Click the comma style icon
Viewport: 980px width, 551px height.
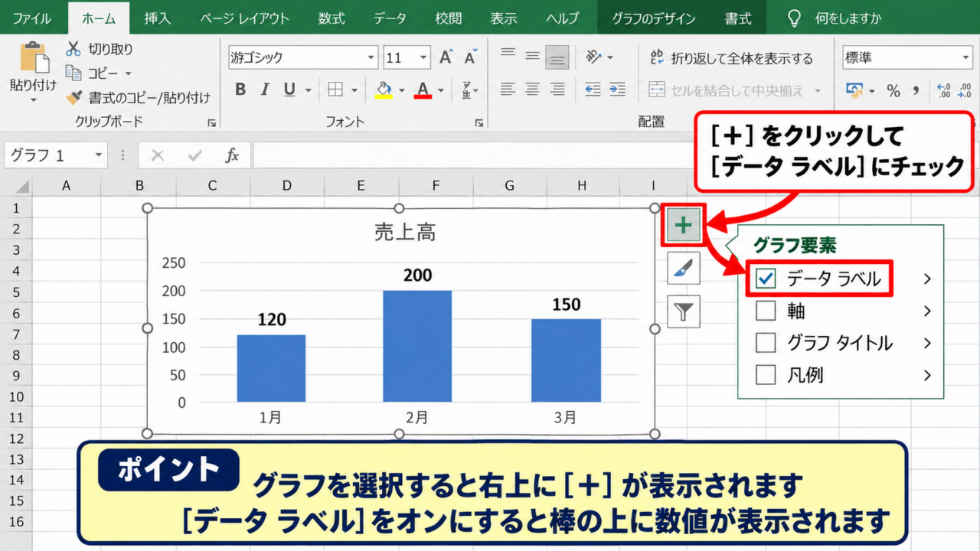[915, 91]
